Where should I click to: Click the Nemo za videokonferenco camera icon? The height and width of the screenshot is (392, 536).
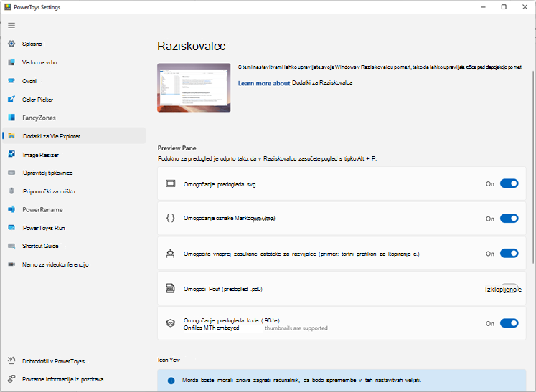11,264
